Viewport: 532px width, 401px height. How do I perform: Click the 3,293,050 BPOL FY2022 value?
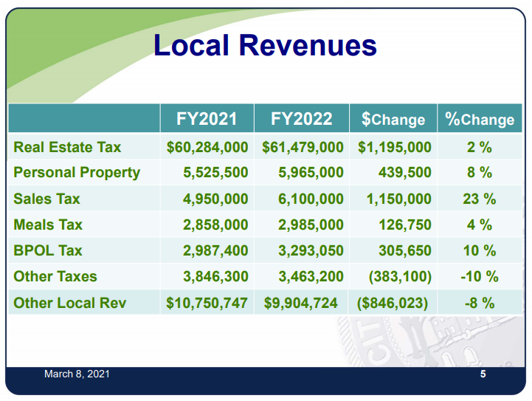tap(311, 250)
